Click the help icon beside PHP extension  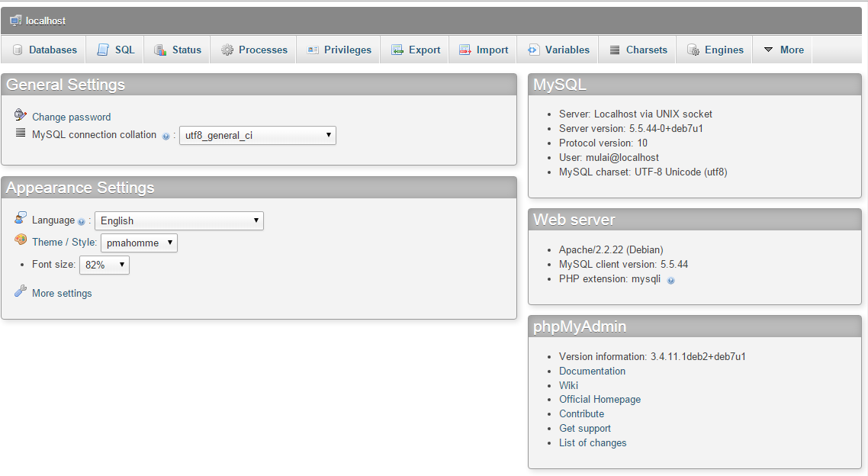point(670,280)
